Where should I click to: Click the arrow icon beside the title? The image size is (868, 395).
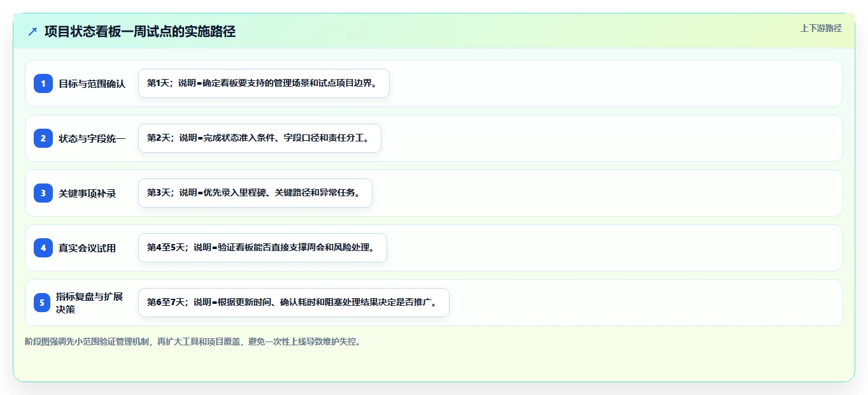[32, 32]
